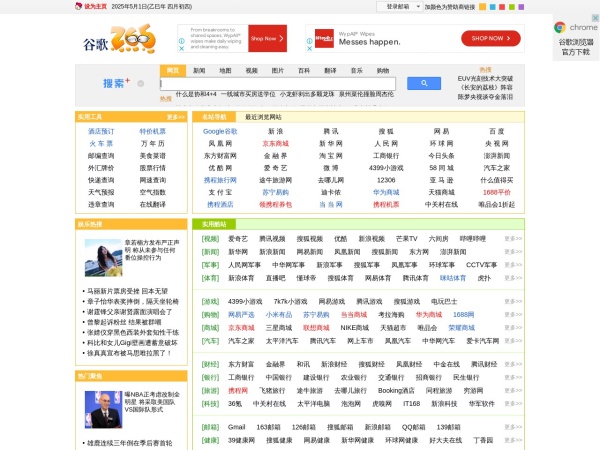Select the blue theme color swatch
Image resolution: width=600 pixels, height=450 pixels.
click(493, 7)
